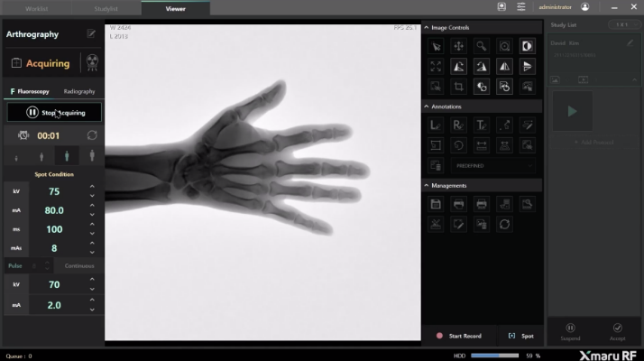The width and height of the screenshot is (644, 361).
Task: Increase spot kV value from 75
Action: (x=92, y=187)
